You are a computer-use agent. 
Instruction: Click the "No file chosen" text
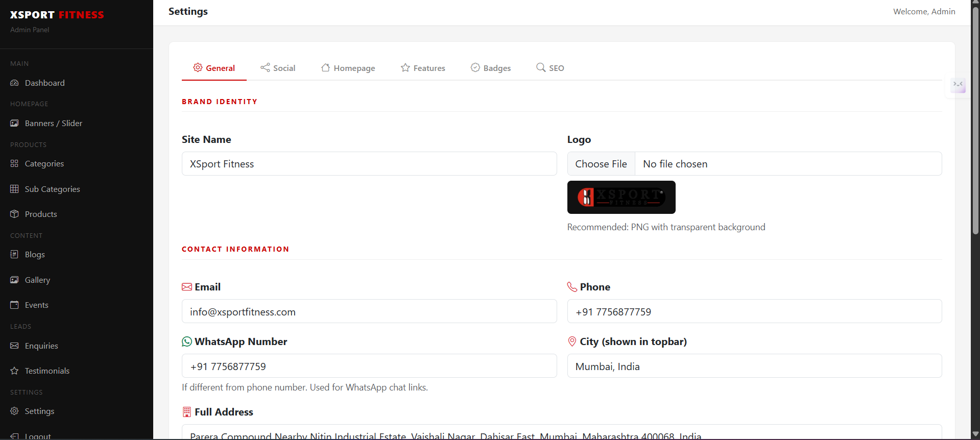675,164
